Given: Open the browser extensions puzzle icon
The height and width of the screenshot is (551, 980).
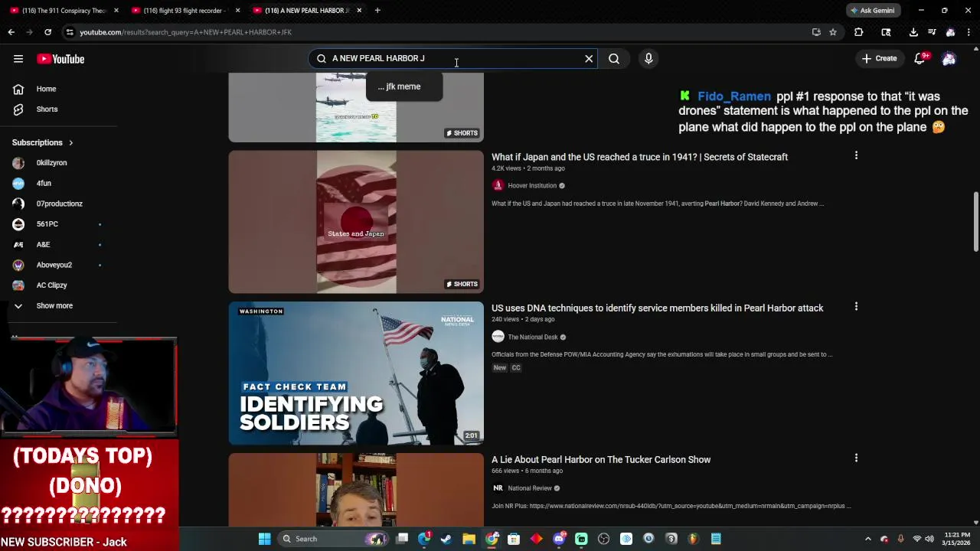Looking at the screenshot, I should (x=858, y=32).
